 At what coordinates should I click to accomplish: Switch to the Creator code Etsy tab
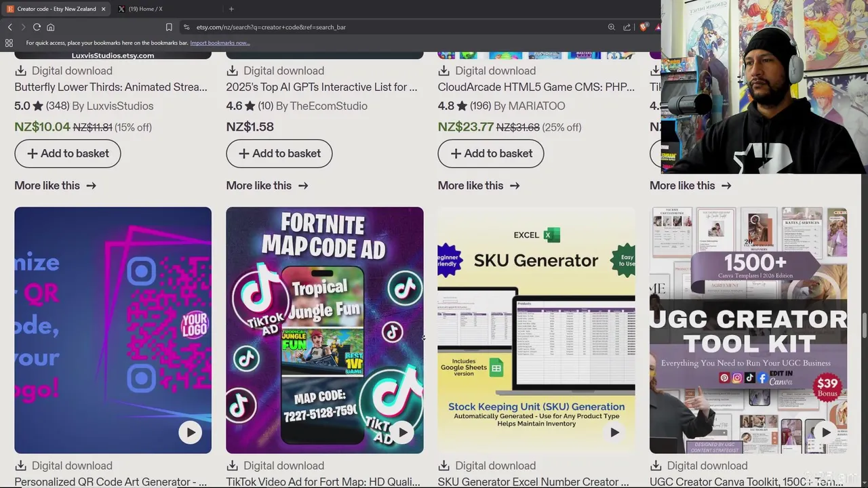56,9
